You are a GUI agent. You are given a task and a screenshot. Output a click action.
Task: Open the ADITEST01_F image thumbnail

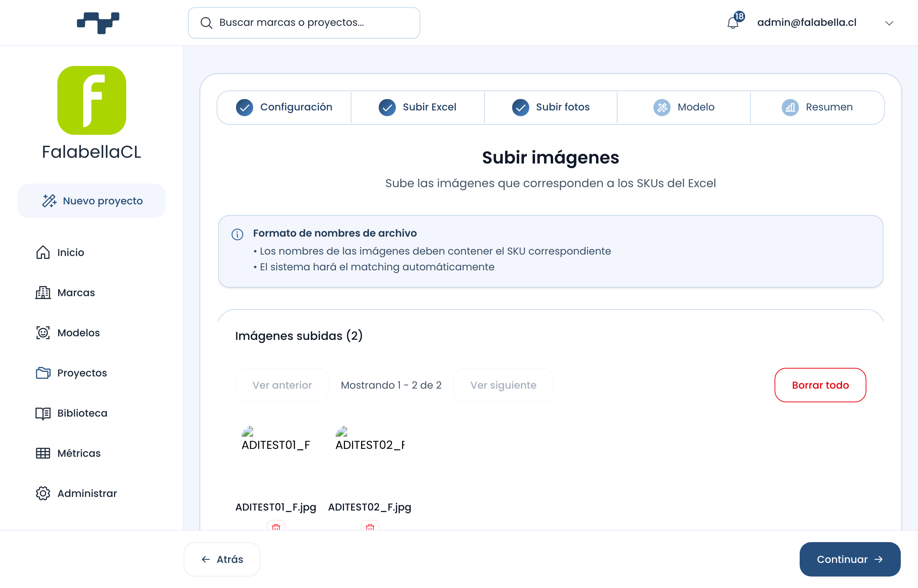[x=276, y=439]
